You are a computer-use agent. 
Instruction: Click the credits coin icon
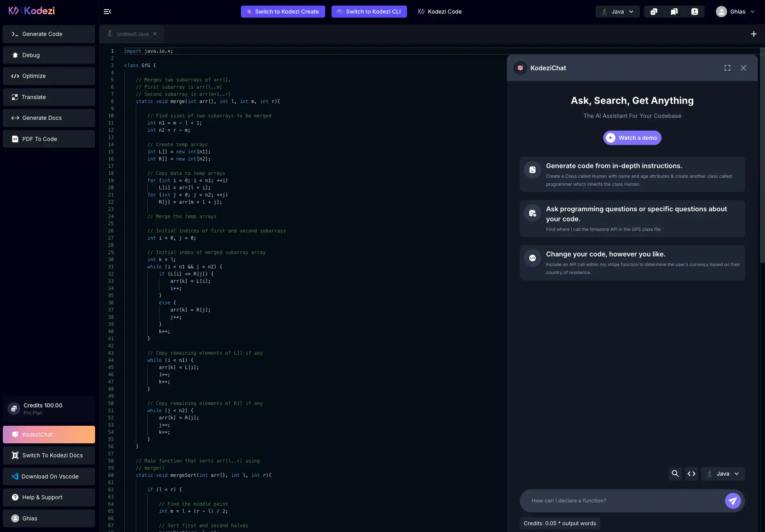click(x=14, y=409)
